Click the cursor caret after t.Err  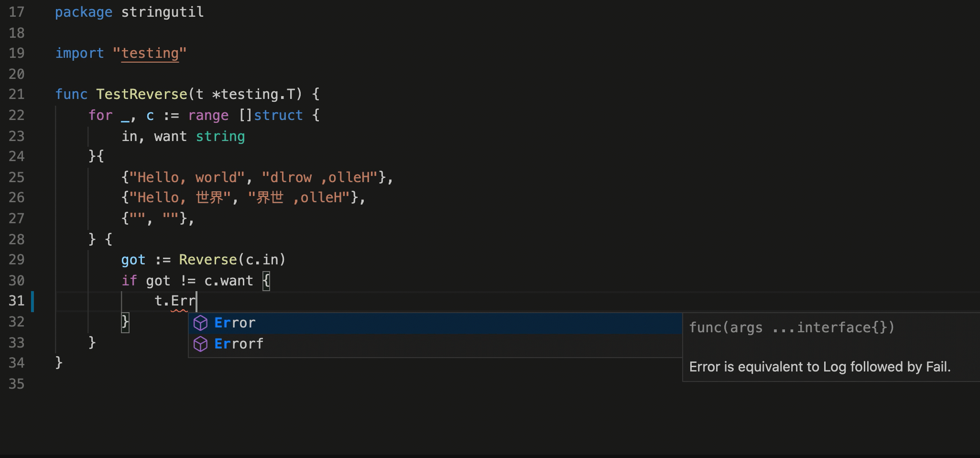click(196, 301)
